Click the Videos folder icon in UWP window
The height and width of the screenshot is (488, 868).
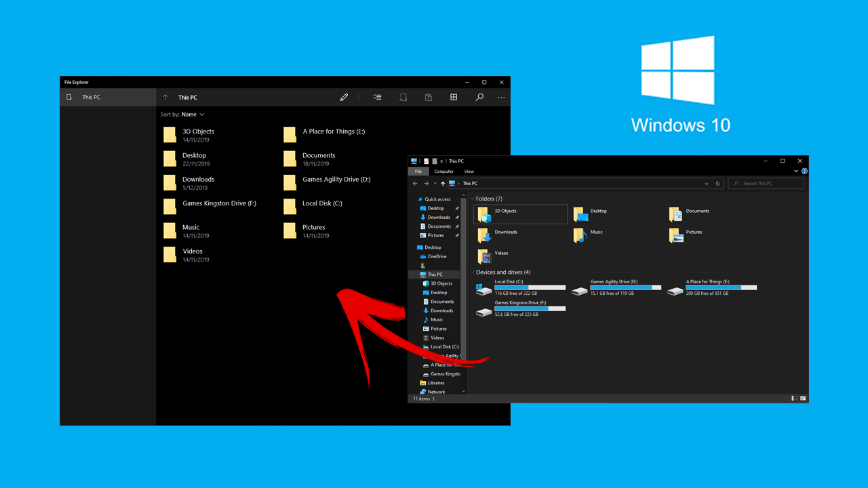[x=170, y=255]
